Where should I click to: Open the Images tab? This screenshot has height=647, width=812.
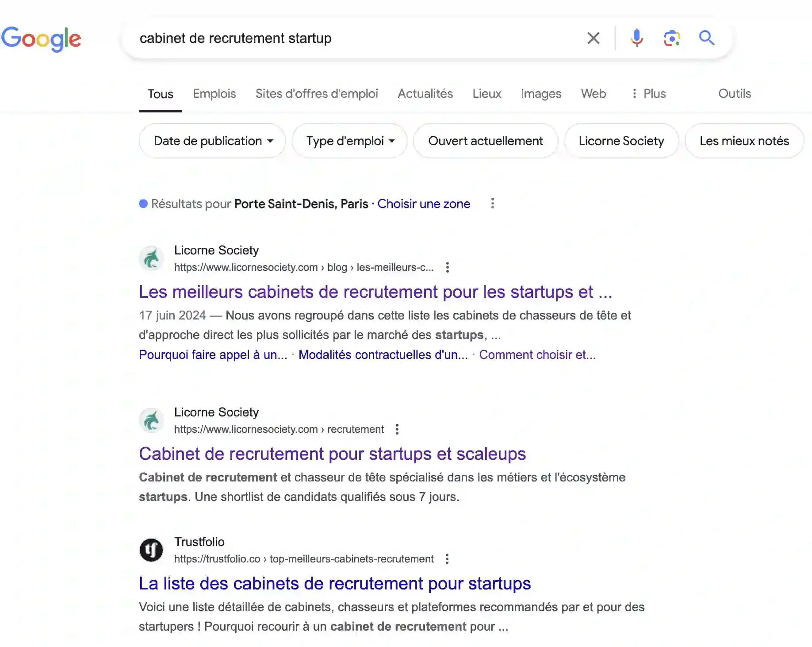[x=541, y=94]
